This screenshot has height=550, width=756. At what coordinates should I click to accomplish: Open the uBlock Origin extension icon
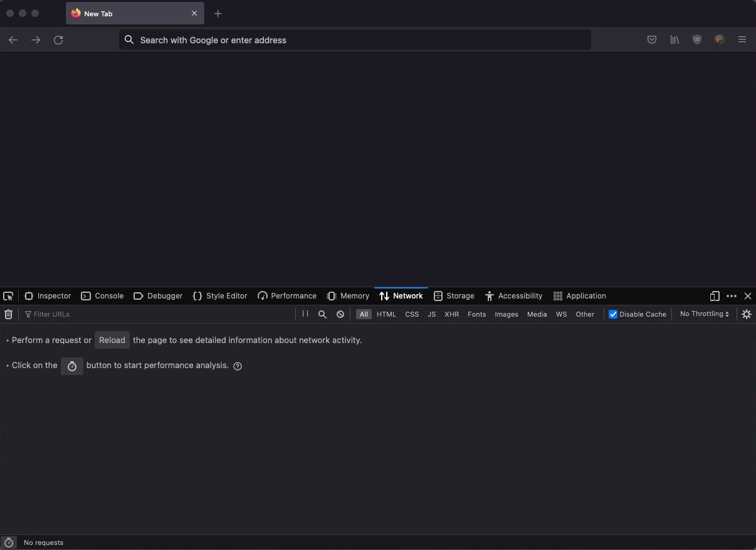(x=697, y=40)
